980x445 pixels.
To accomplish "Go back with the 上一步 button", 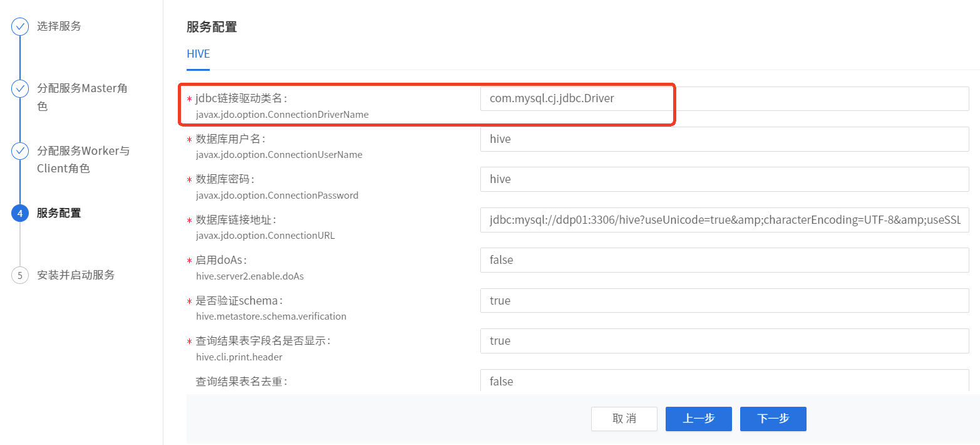I will (698, 419).
